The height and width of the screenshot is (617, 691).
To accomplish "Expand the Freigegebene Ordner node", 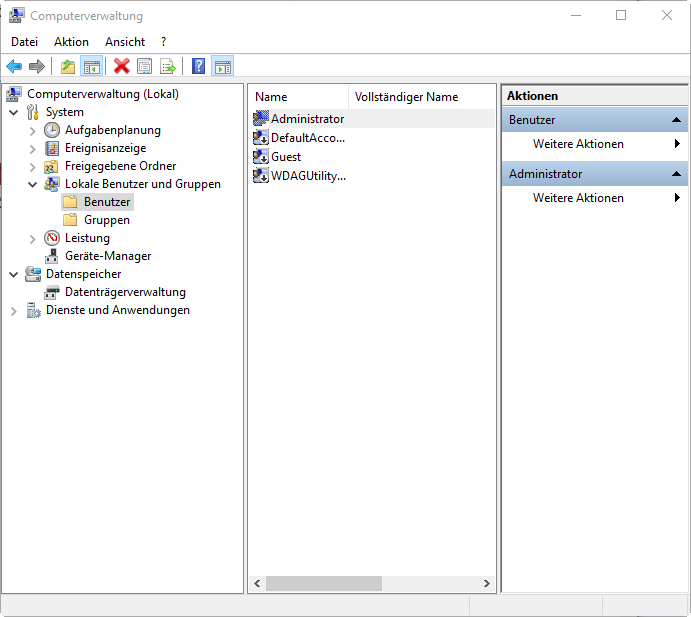I will point(32,167).
